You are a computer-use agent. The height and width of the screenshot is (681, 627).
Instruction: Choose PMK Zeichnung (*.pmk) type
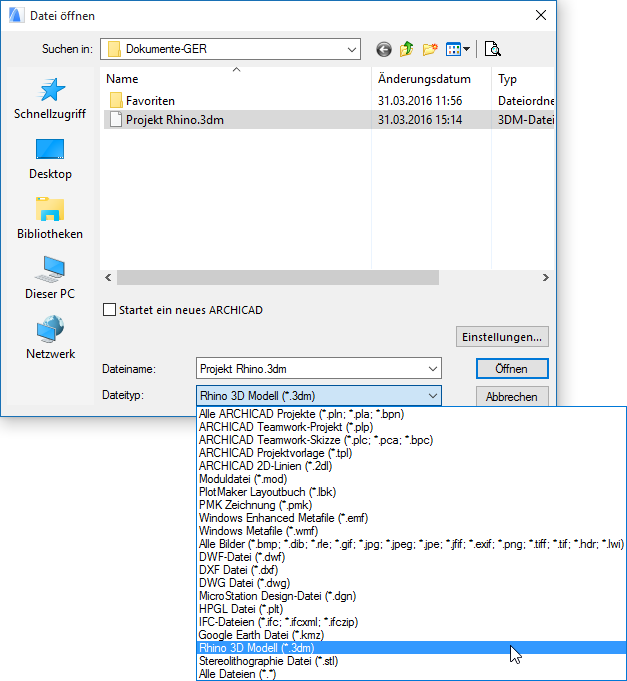click(412, 505)
